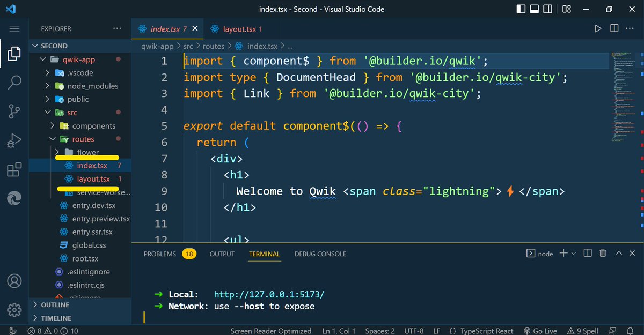Open the Extensions view
Screen dimensions: 644x335
[x=14, y=170]
